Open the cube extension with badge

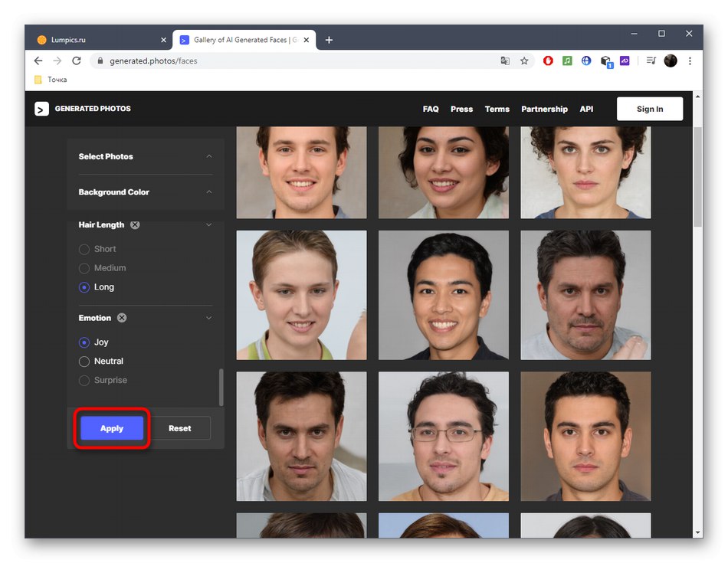click(606, 61)
